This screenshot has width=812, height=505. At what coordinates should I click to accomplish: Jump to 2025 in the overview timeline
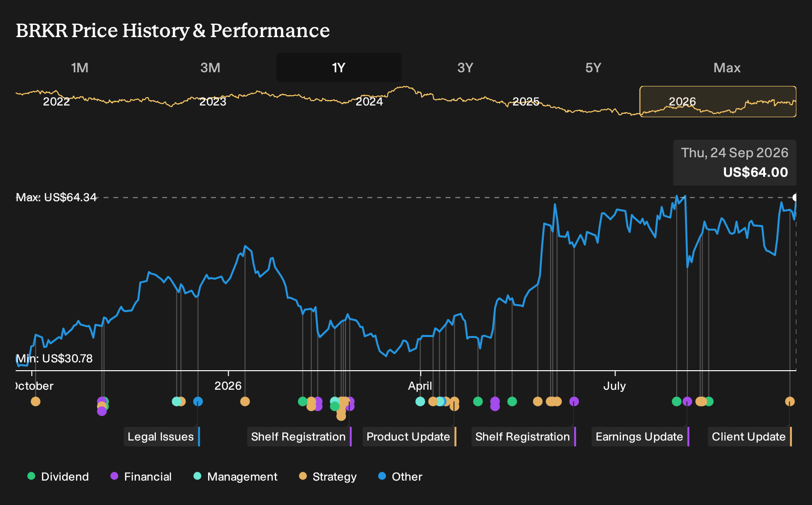pos(526,102)
